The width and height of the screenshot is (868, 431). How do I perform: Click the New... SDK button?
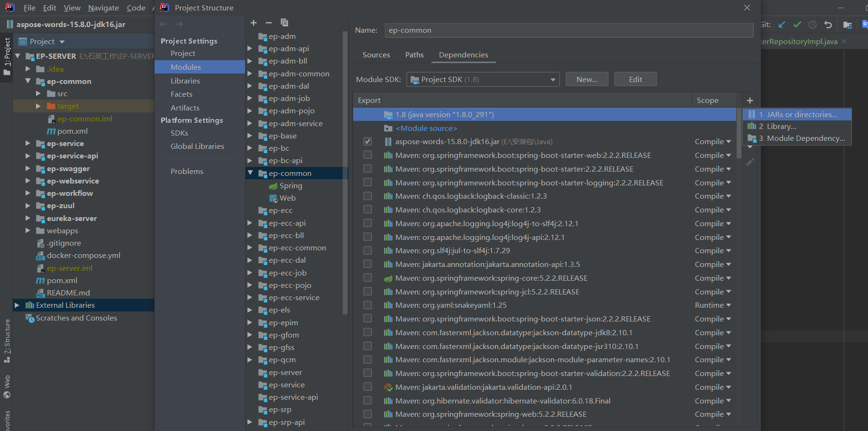pos(587,80)
